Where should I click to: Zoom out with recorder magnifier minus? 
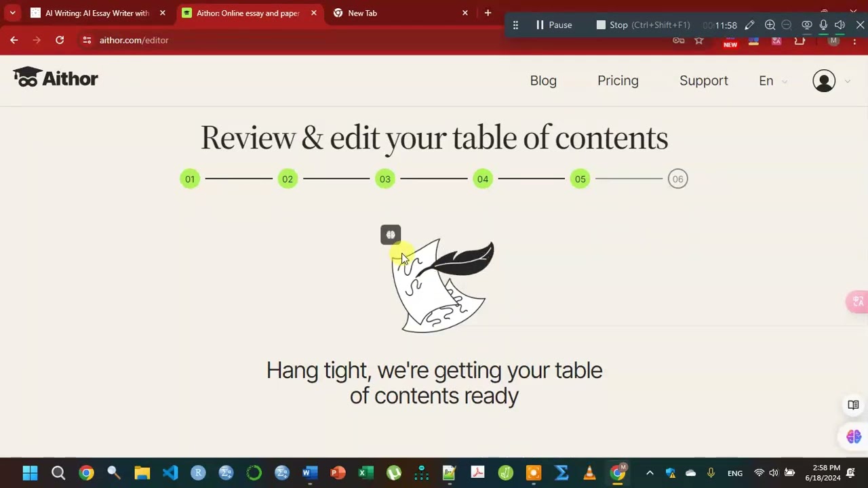tap(787, 25)
